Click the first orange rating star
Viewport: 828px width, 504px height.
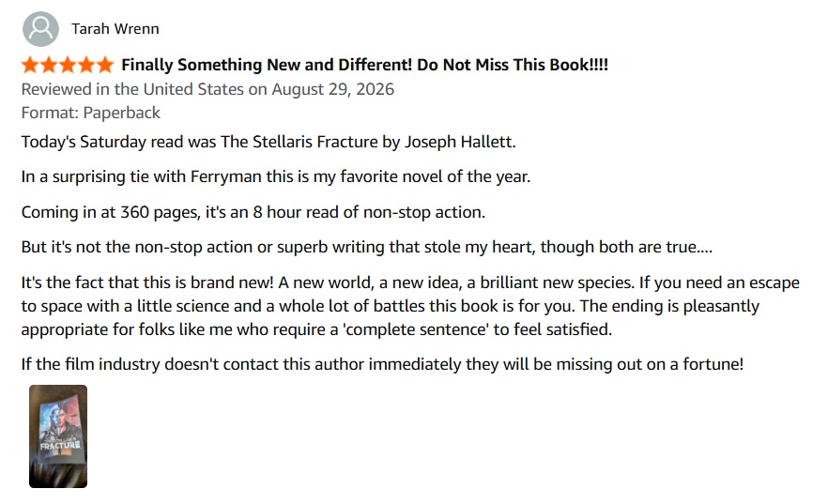click(30, 65)
